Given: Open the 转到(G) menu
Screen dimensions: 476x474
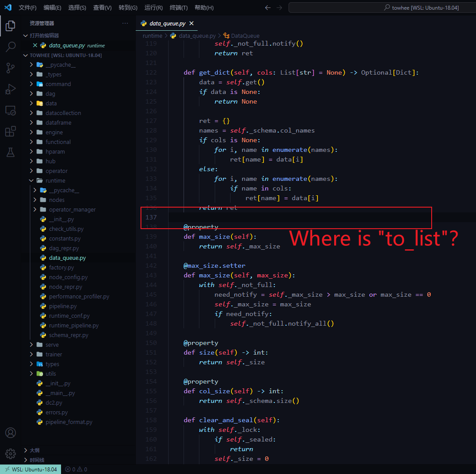Looking at the screenshot, I should pyautogui.click(x=128, y=7).
